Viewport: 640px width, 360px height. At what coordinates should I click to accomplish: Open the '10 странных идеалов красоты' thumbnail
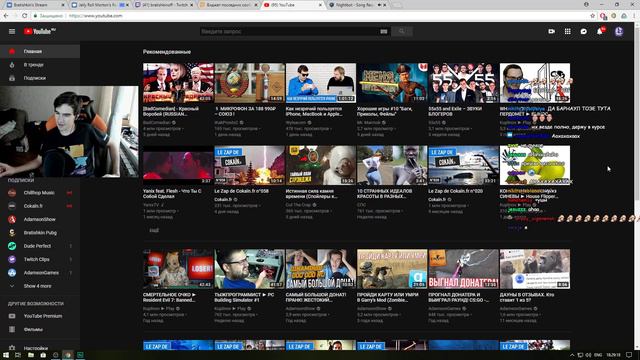392,165
